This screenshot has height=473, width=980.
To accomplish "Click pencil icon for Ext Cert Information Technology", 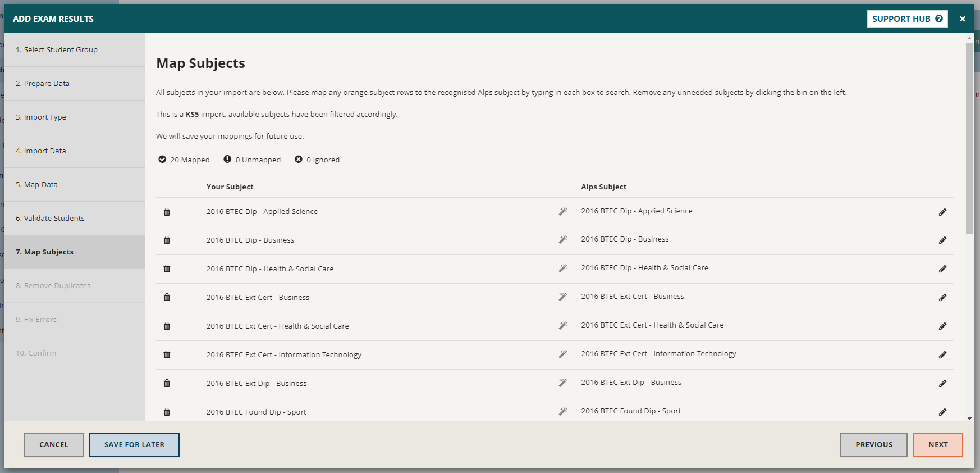I will [x=942, y=354].
